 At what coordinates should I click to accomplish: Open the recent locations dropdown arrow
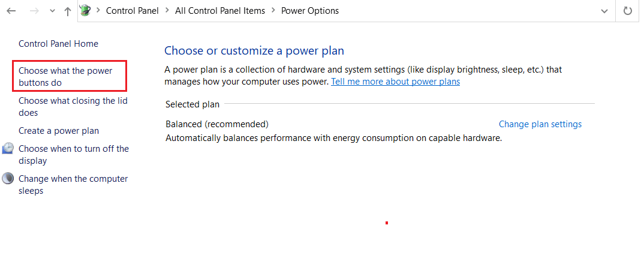[52, 11]
